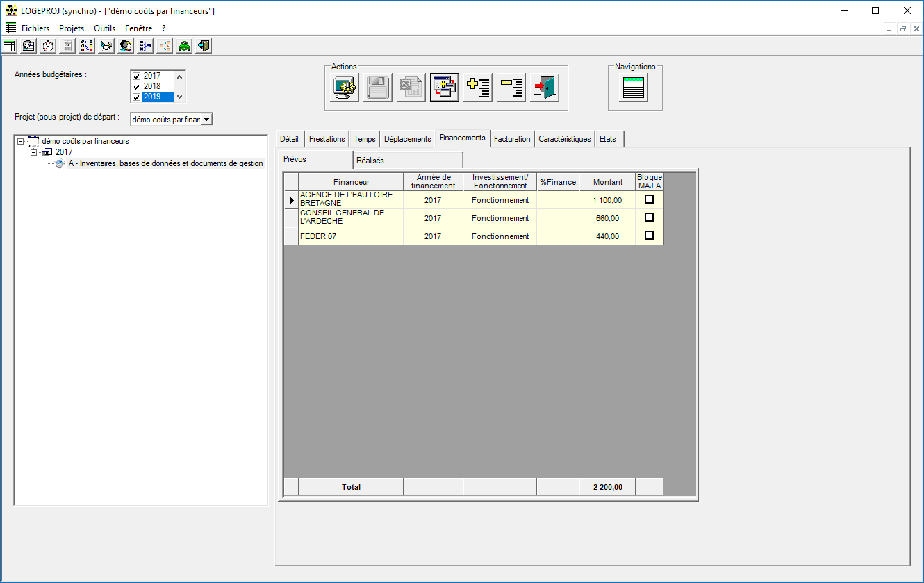
Task: Check Bloque MAJ for AGENCE DE L'EAU row
Action: pyautogui.click(x=650, y=199)
